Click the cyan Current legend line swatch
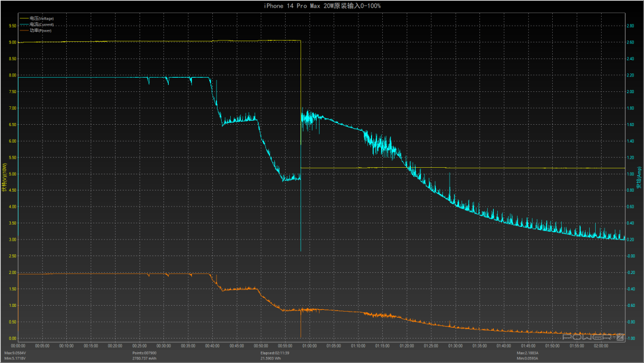The image size is (644, 363). tap(24, 24)
